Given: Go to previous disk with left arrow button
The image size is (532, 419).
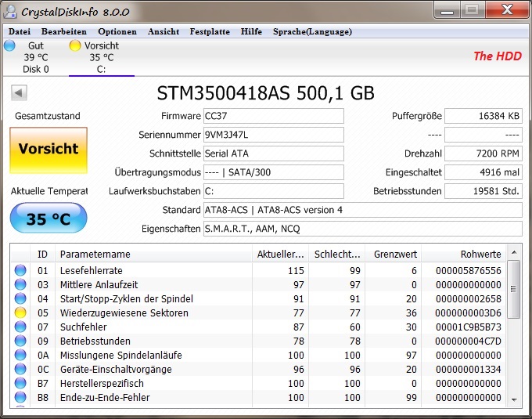Looking at the screenshot, I should pyautogui.click(x=19, y=92).
